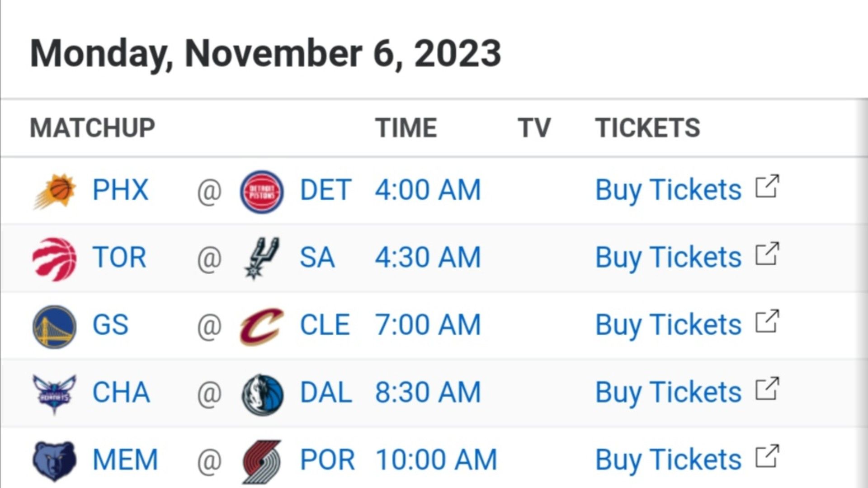Click the Phoenix Suns logo
The height and width of the screenshot is (488, 868).
click(55, 191)
